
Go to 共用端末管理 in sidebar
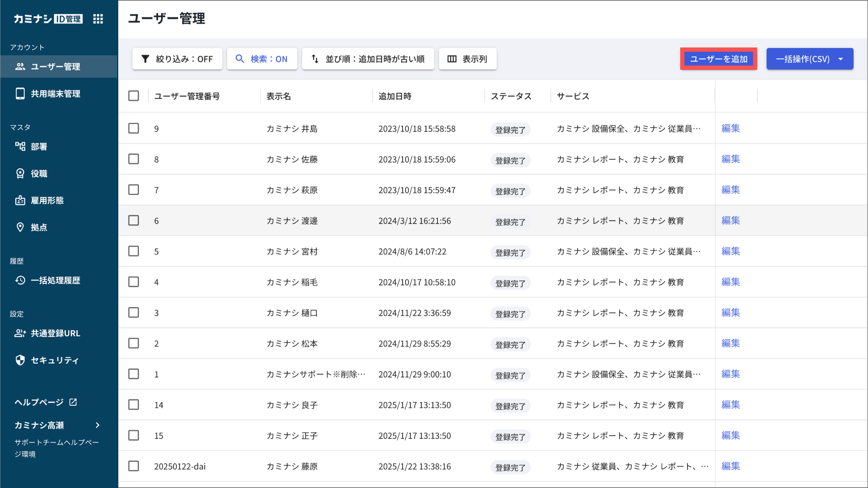point(55,94)
